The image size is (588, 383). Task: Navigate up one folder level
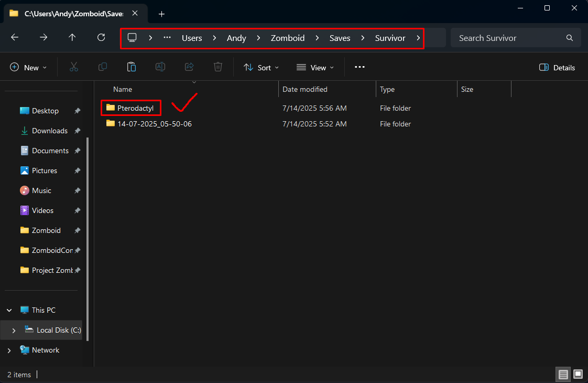(72, 37)
